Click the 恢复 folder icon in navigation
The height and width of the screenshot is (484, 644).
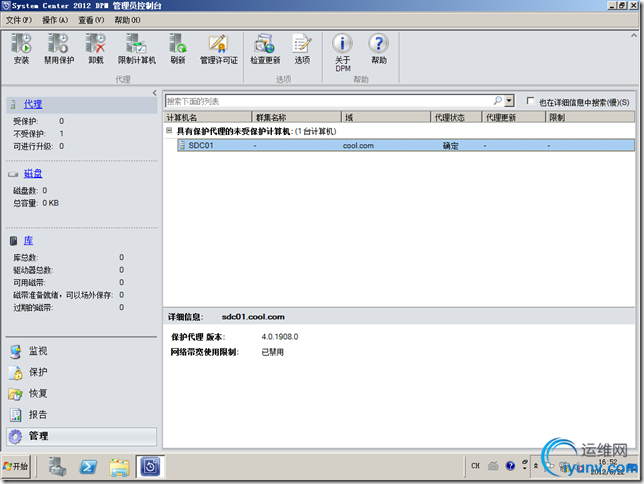(16, 394)
